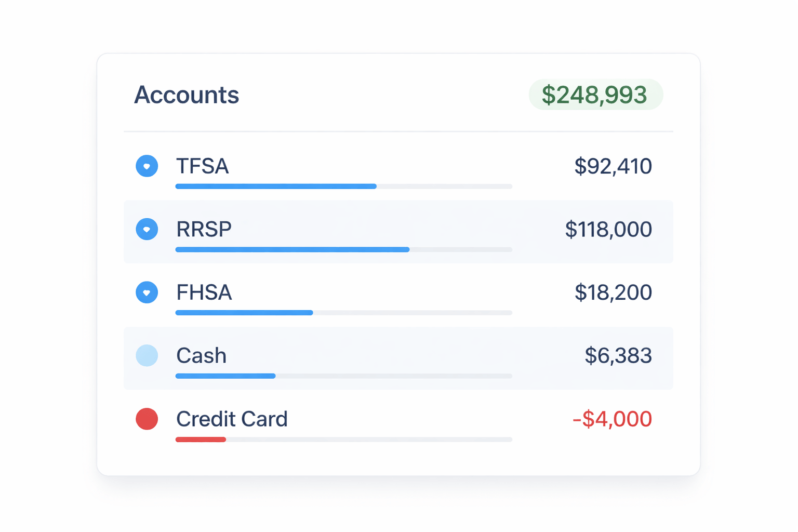
Task: Open the TFSA account details
Action: [x=203, y=166]
